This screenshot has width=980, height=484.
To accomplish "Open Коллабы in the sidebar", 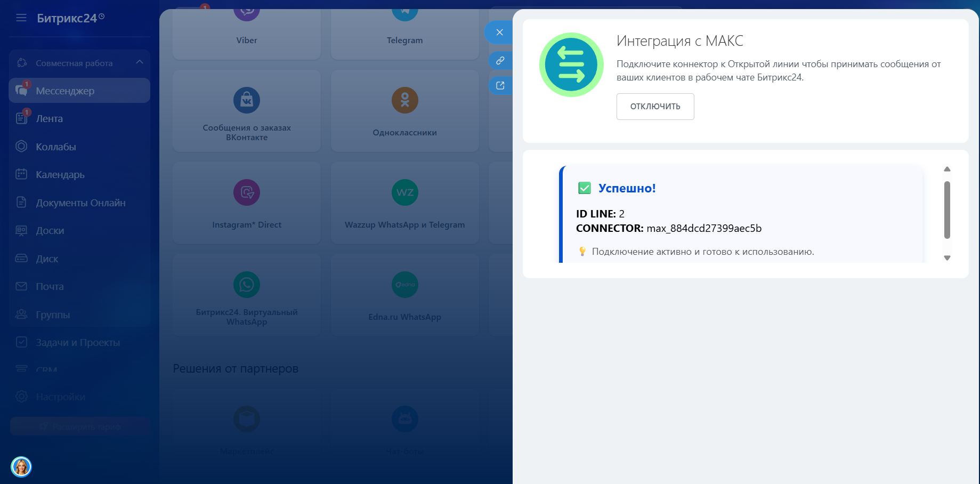I will coord(79,147).
